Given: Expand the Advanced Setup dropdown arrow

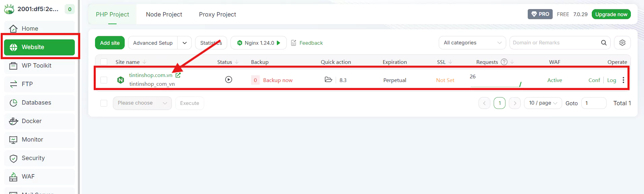Looking at the screenshot, I should tap(184, 43).
